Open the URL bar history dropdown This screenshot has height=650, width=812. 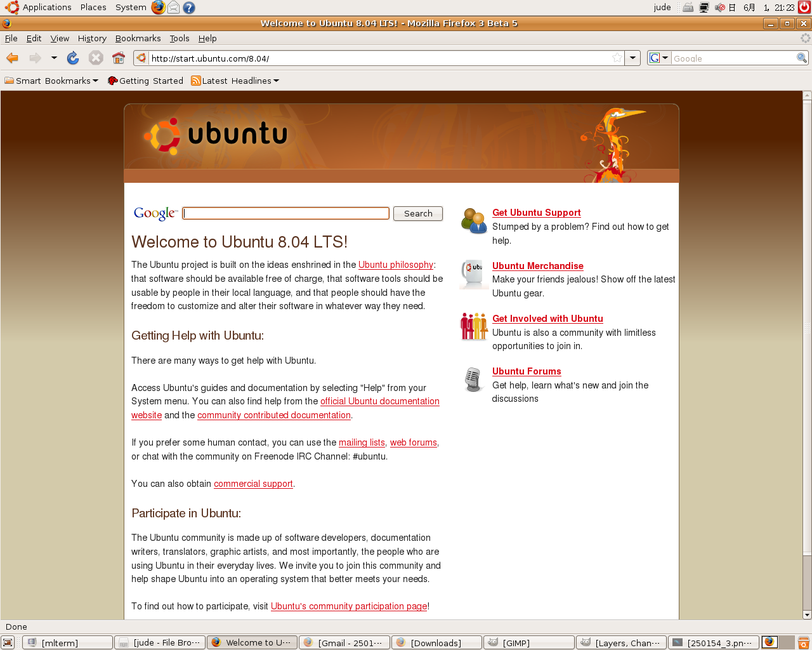pos(632,58)
